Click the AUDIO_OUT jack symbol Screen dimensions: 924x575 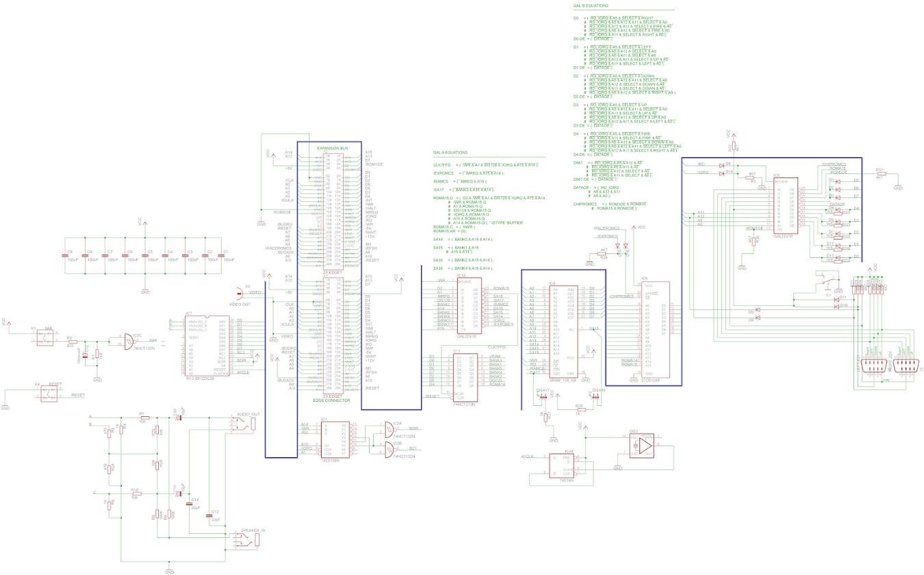click(244, 424)
